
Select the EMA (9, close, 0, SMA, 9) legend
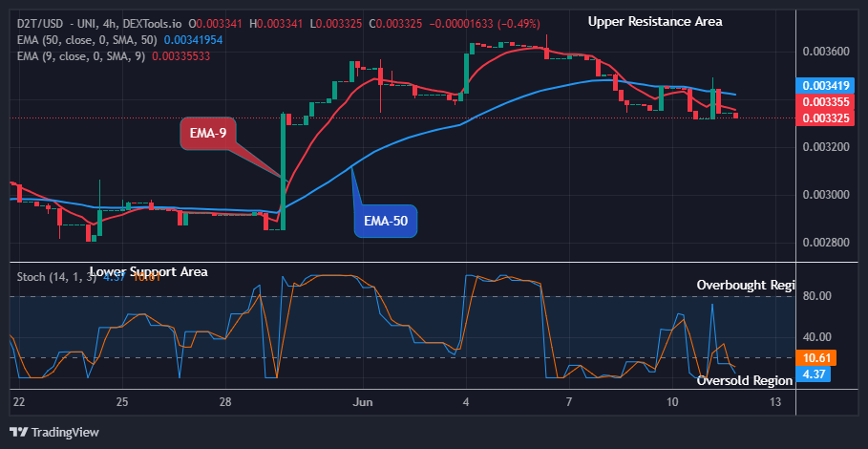[x=81, y=56]
